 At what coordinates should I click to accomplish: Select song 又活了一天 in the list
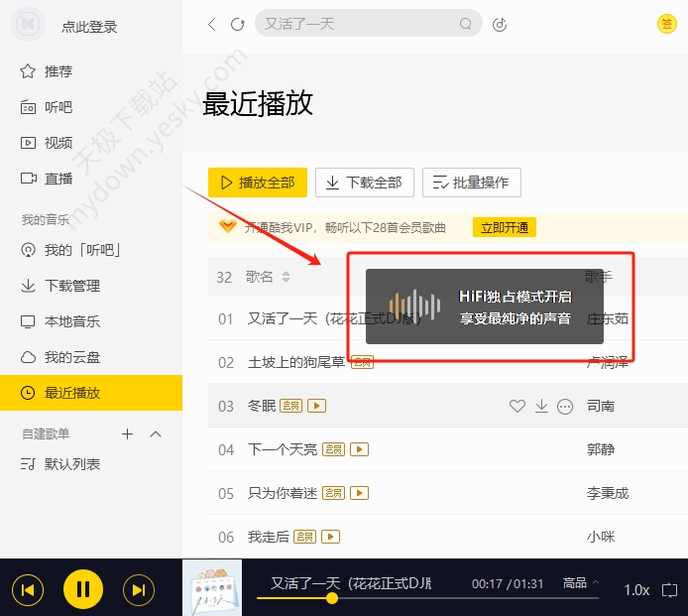(333, 318)
